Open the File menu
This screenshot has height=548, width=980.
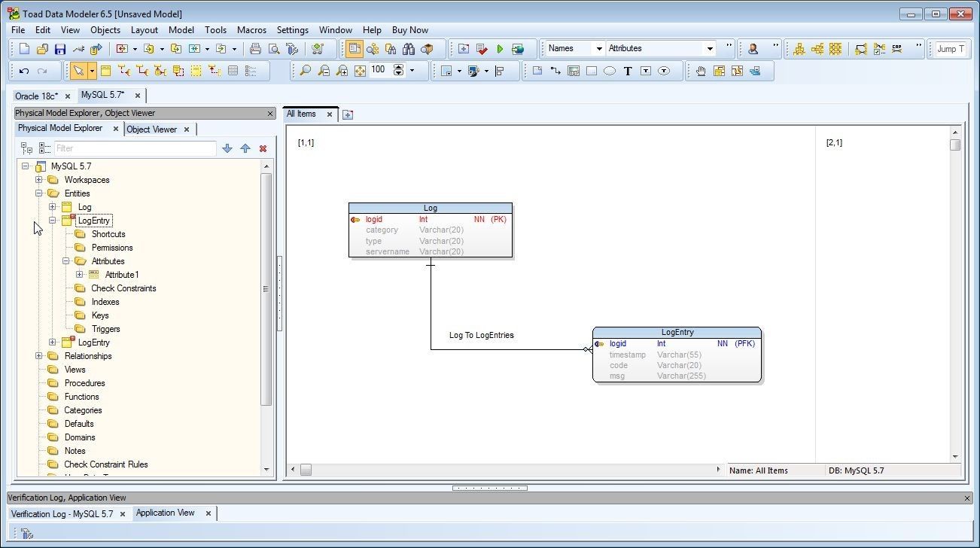(x=18, y=30)
